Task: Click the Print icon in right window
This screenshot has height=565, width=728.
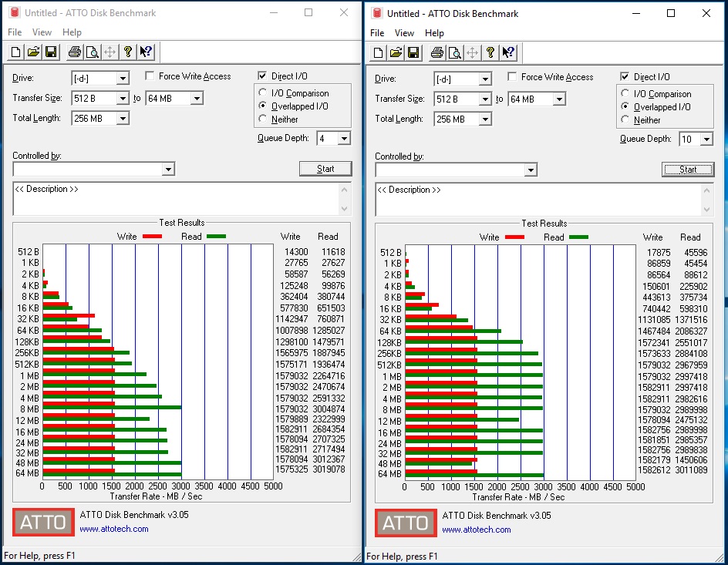Action: (x=437, y=52)
